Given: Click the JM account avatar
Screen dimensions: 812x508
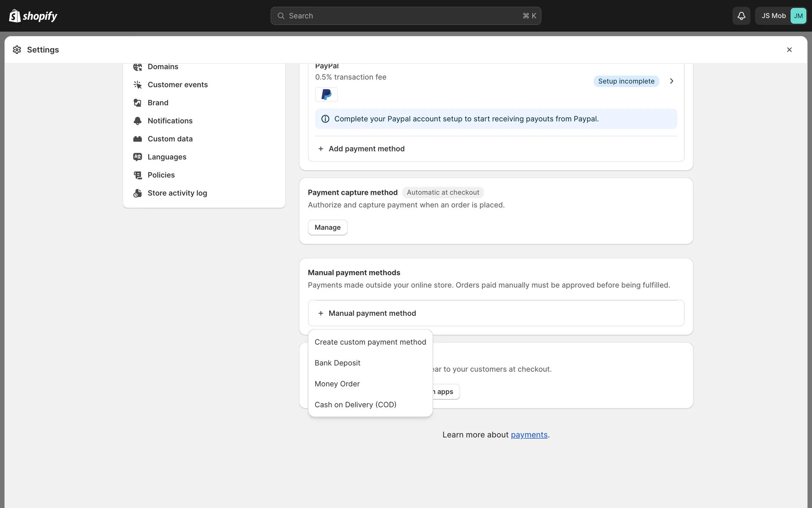Looking at the screenshot, I should pos(798,16).
